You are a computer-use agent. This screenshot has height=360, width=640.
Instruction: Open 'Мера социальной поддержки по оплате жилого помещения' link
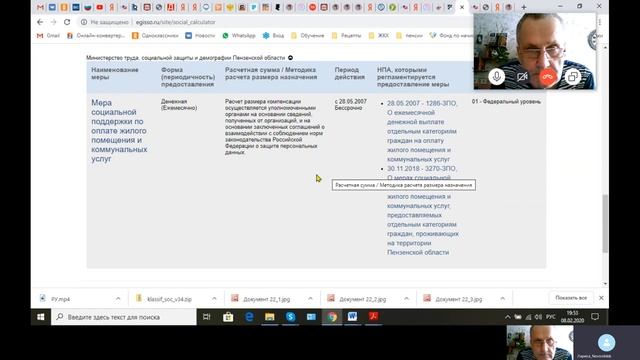click(x=119, y=131)
